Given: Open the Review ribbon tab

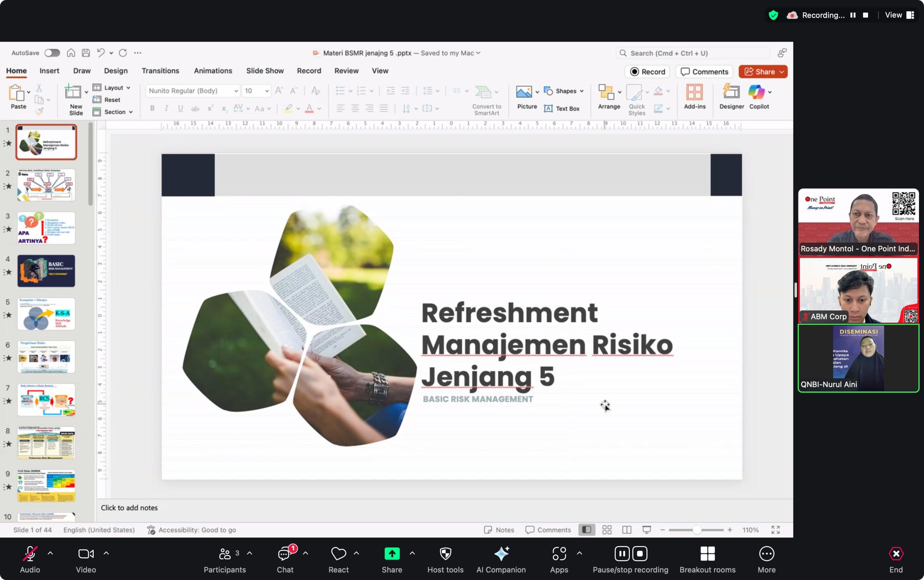Looking at the screenshot, I should point(346,71).
